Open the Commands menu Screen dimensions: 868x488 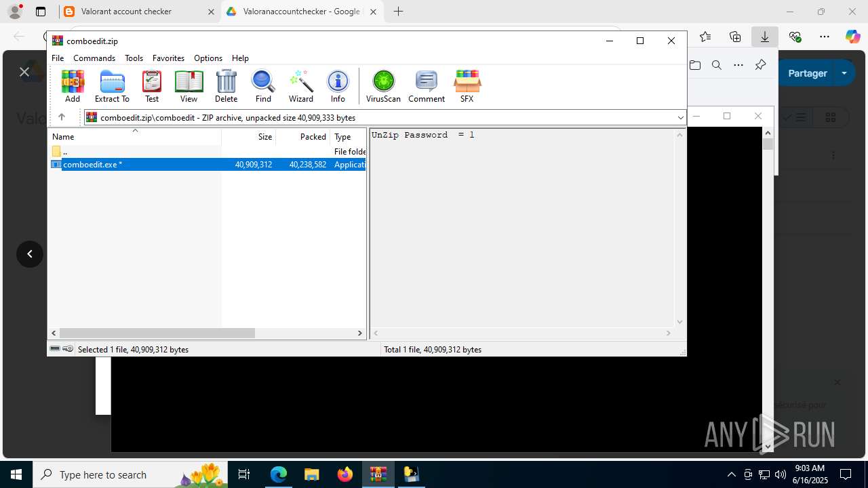(x=94, y=58)
